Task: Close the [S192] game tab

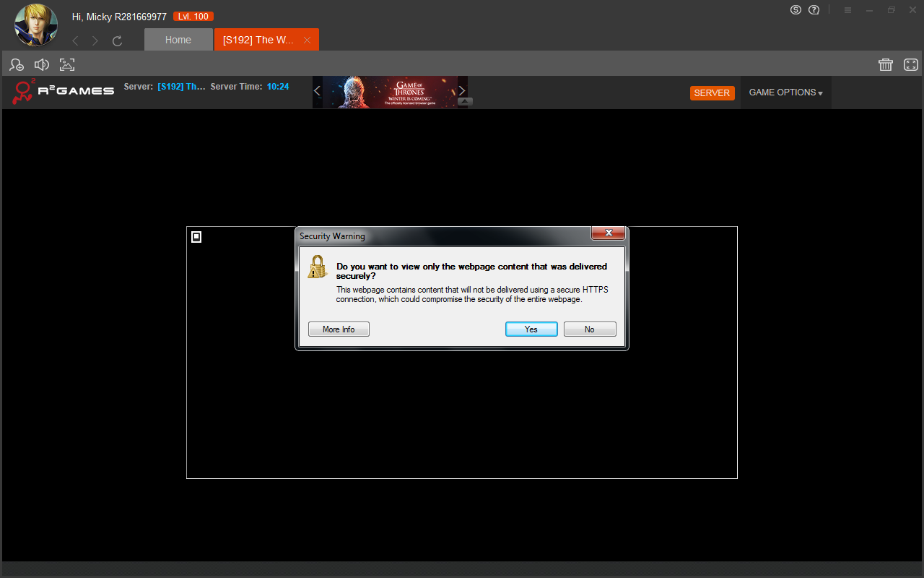Action: click(307, 40)
